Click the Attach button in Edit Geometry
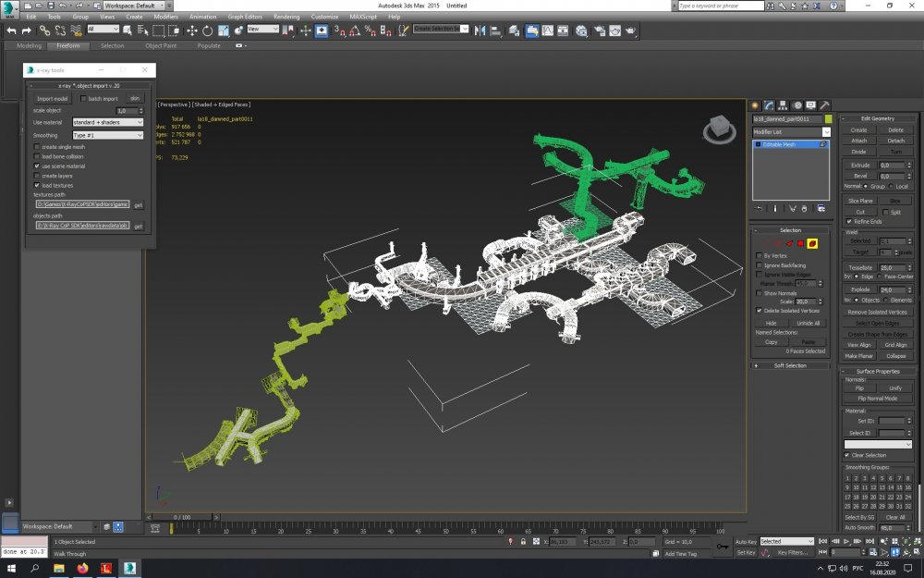Viewport: 924px width, 578px height. click(858, 141)
